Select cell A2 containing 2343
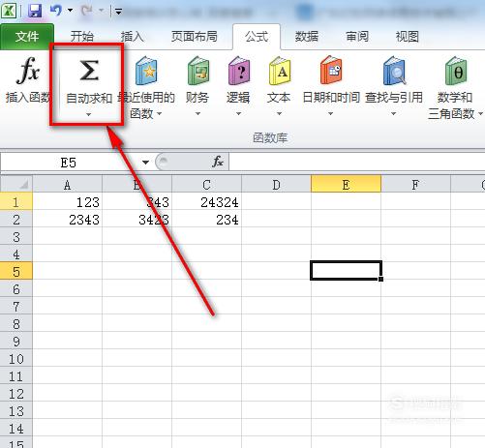485x448 pixels. 67,220
